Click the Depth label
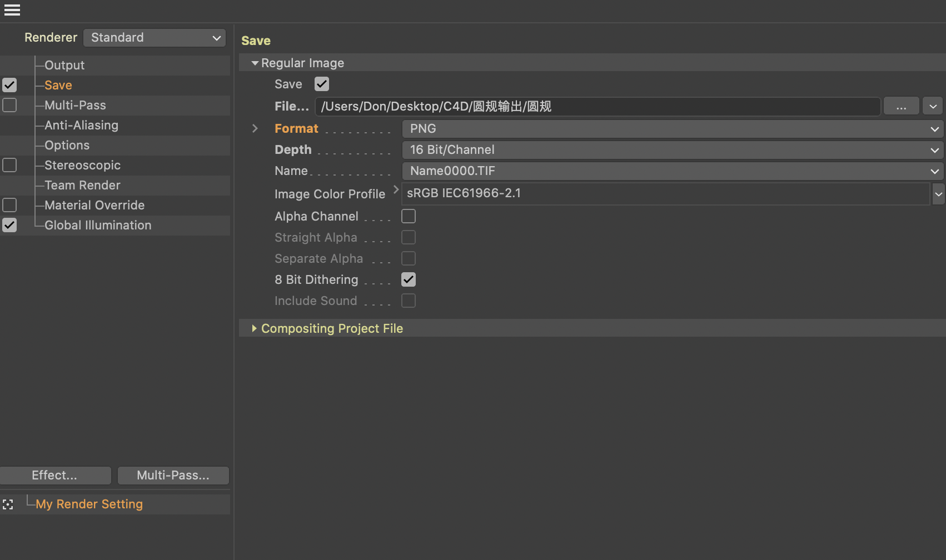This screenshot has width=946, height=560. (293, 149)
